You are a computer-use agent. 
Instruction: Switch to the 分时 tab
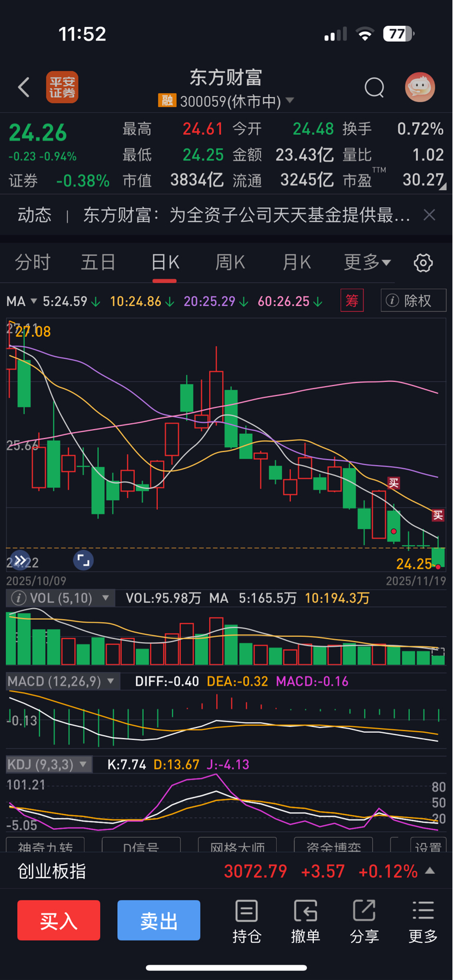[32, 262]
